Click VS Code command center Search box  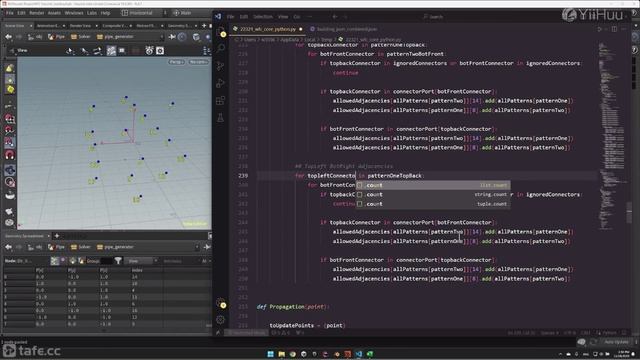[433, 17]
